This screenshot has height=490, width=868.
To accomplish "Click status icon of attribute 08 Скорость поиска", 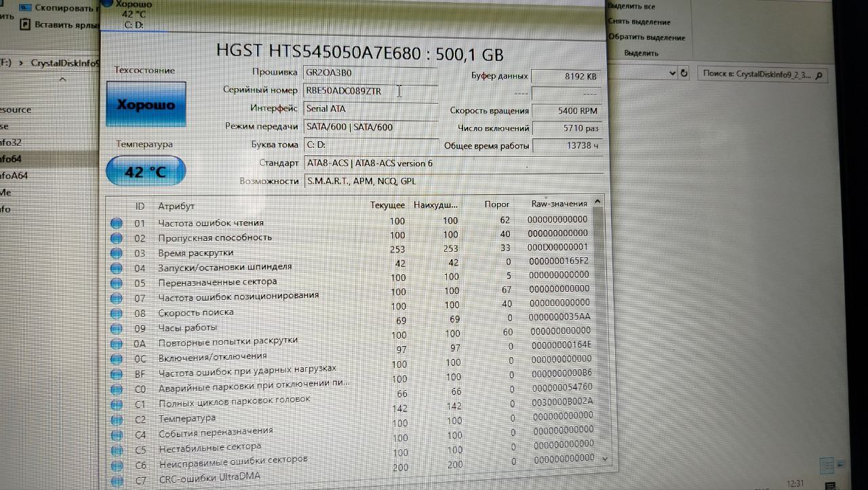I will (x=116, y=313).
